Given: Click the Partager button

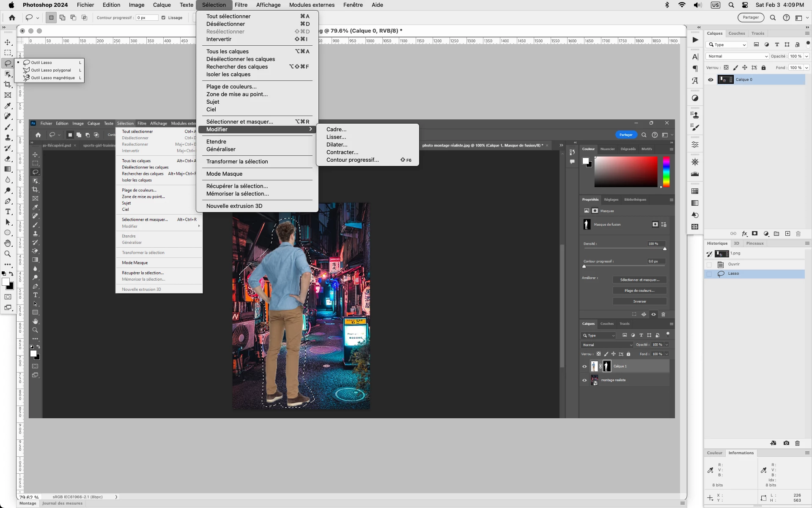Looking at the screenshot, I should pyautogui.click(x=751, y=18).
